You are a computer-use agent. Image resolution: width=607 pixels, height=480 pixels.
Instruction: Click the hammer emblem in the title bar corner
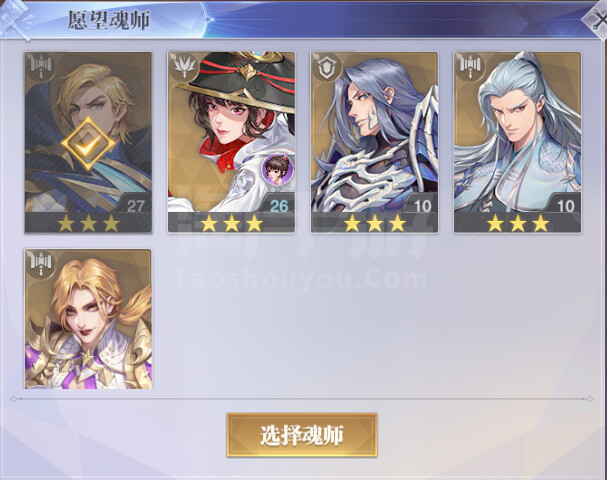click(x=15, y=19)
